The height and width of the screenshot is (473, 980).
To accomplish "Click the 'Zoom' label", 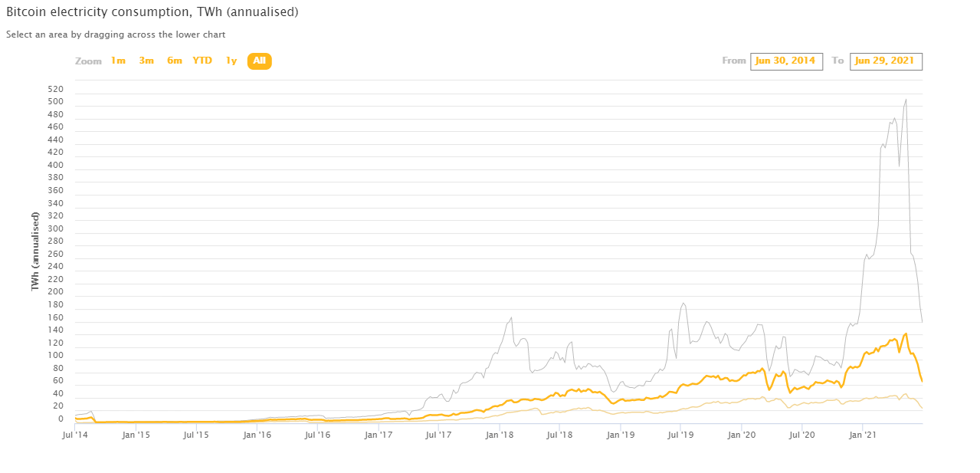I will [88, 61].
